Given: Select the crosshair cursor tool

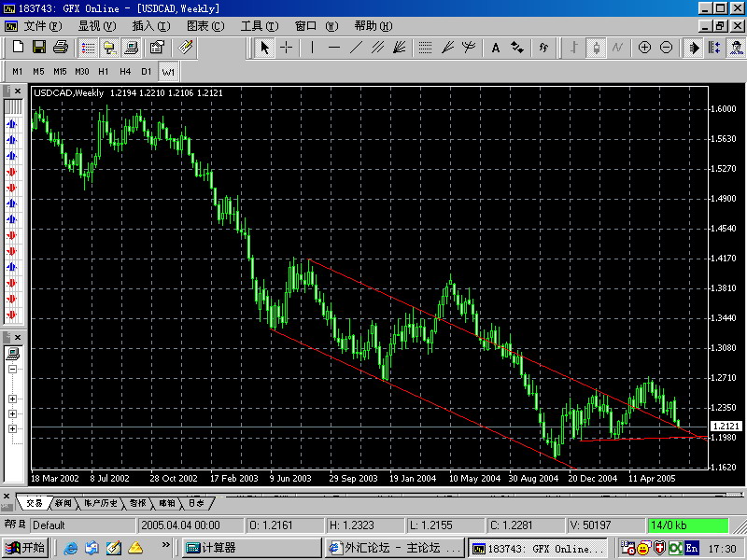Looking at the screenshot, I should tap(286, 48).
